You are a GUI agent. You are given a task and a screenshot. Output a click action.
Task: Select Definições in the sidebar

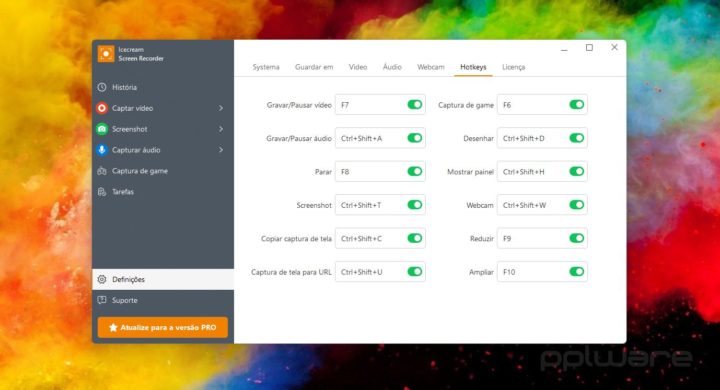[163, 279]
